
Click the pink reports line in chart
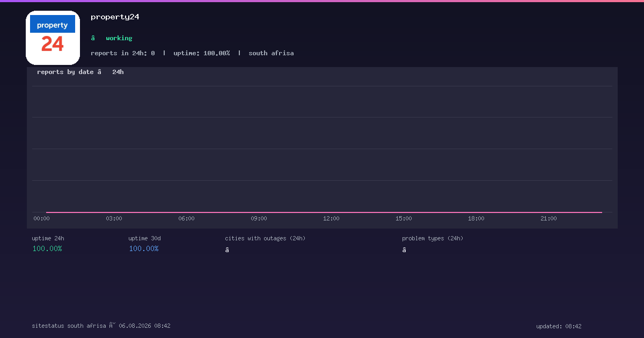pos(324,212)
